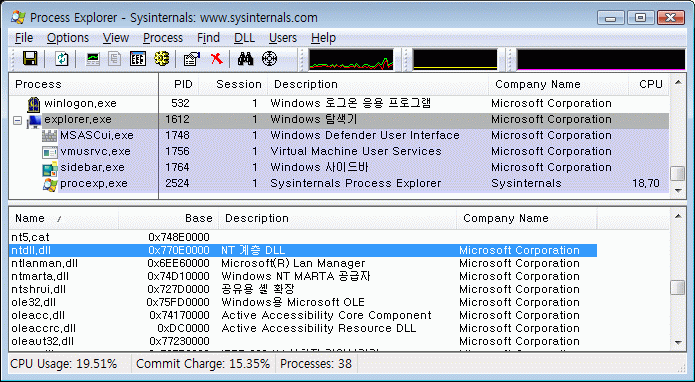Viewport: 695px width, 382px height.
Task: Click the process list scrollbar up arrow
Action: tap(678, 82)
